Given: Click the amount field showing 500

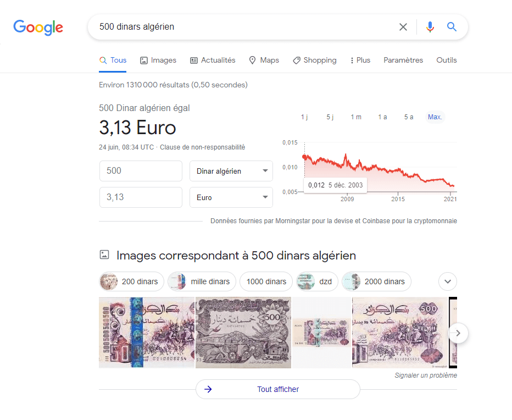Looking at the screenshot, I should point(141,171).
